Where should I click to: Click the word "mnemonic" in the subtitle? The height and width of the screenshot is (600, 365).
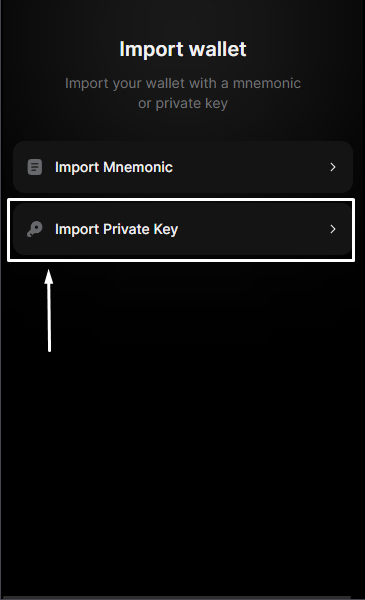point(267,83)
